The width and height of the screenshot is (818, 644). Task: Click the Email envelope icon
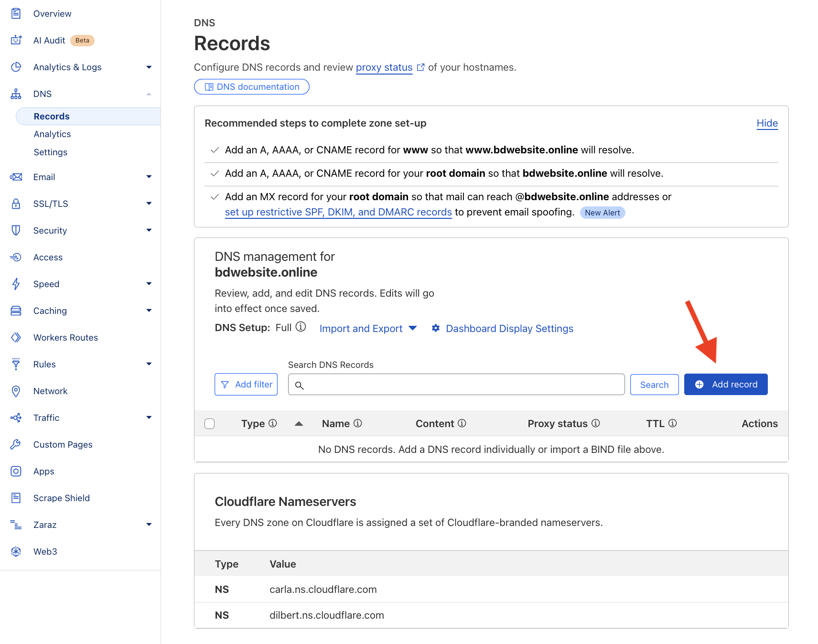point(16,177)
